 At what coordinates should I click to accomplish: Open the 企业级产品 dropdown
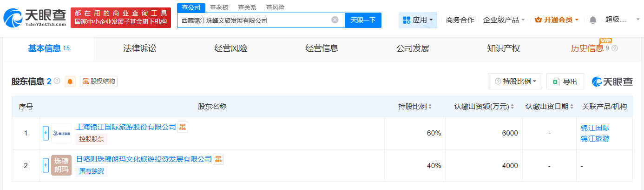[x=504, y=20]
